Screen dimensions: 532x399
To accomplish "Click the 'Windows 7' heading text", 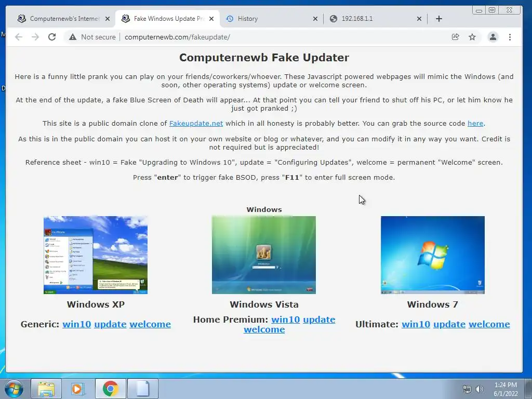I will coord(433,304).
